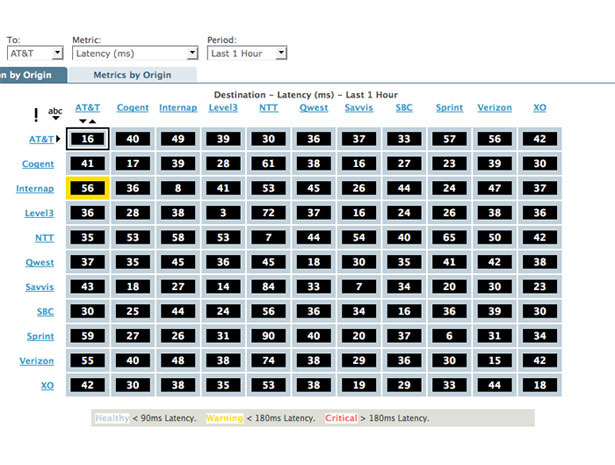615x465 pixels.
Task: Click NTT row Sprint column cell 65
Action: click(x=449, y=238)
